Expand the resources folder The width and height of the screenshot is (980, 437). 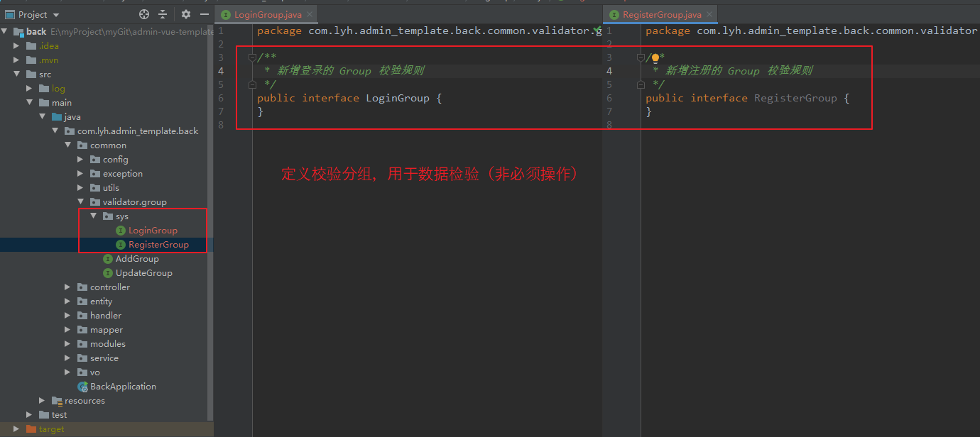(x=42, y=401)
